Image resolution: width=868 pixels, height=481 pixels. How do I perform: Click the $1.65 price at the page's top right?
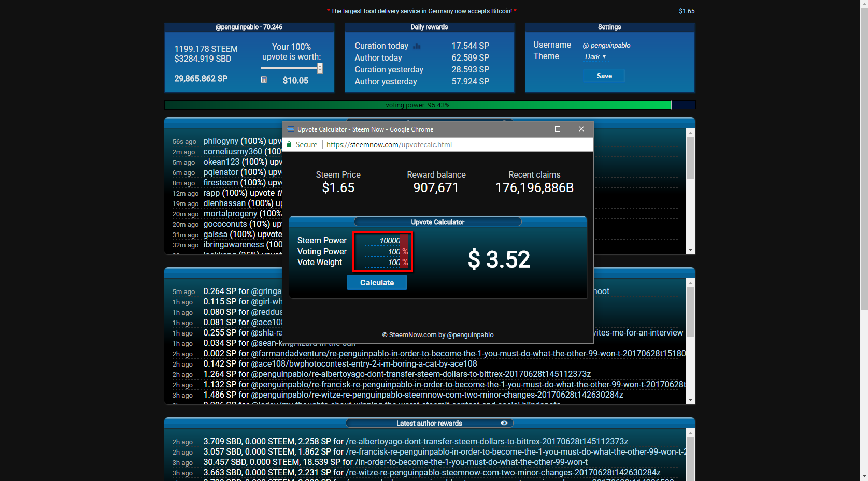tap(687, 11)
